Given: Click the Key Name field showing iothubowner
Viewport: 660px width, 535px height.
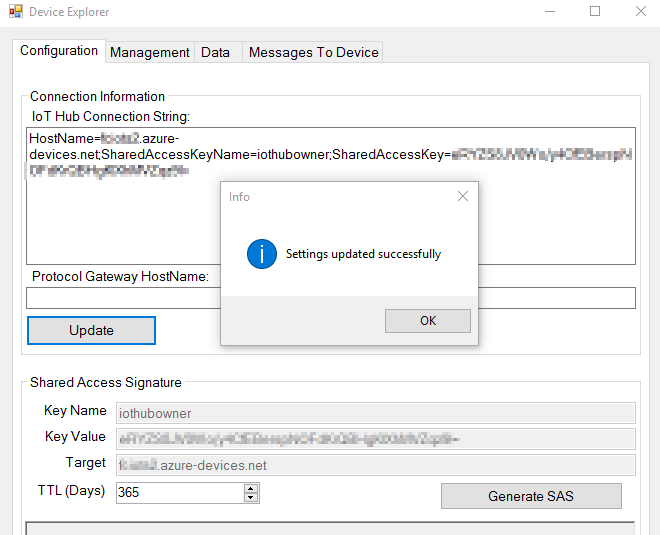Looking at the screenshot, I should pos(375,413).
